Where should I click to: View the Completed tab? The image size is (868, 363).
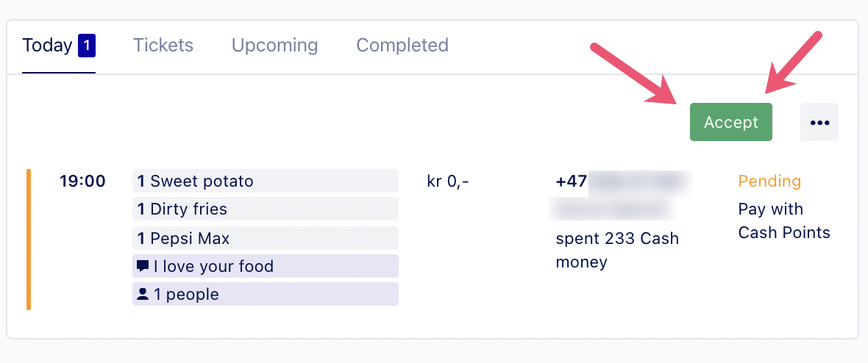[x=402, y=46]
